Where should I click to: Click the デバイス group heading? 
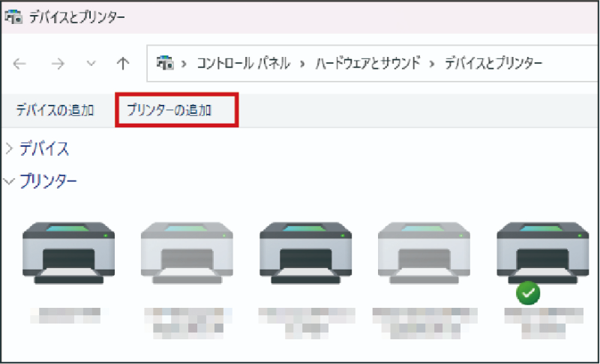[x=44, y=148]
